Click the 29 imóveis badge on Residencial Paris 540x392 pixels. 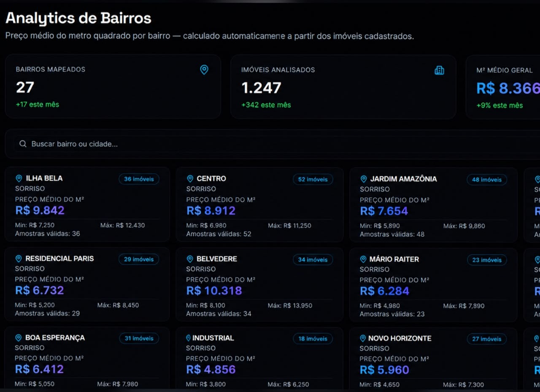pos(138,259)
